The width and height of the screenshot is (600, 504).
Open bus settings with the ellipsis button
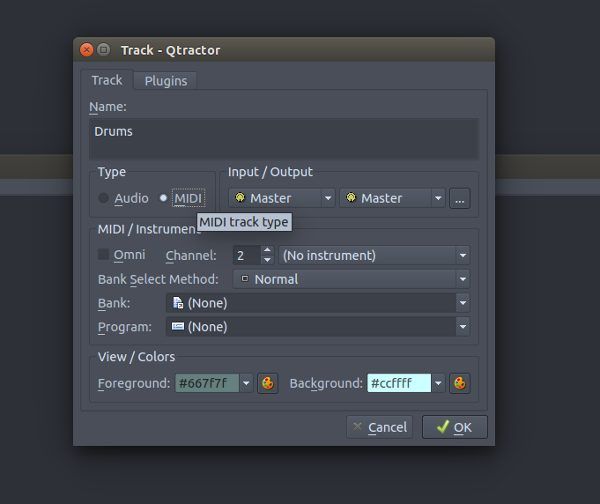click(x=460, y=199)
